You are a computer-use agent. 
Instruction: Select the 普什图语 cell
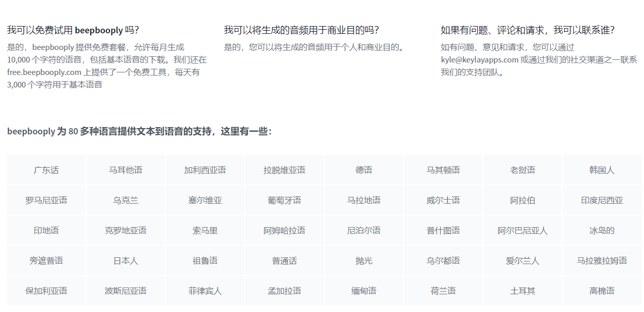point(443,230)
